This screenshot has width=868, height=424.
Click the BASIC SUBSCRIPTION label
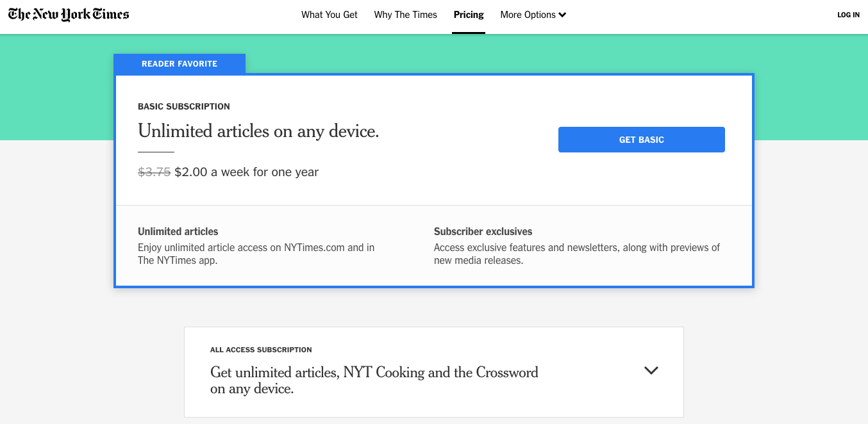pyautogui.click(x=184, y=106)
